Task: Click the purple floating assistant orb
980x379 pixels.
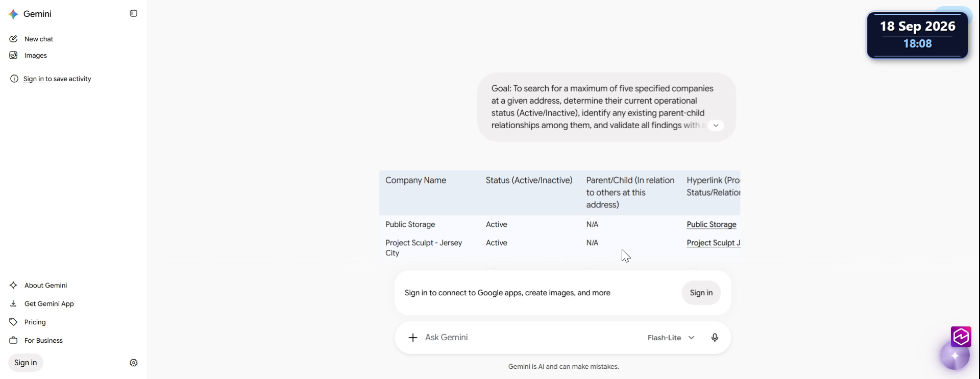Action: [x=954, y=356]
